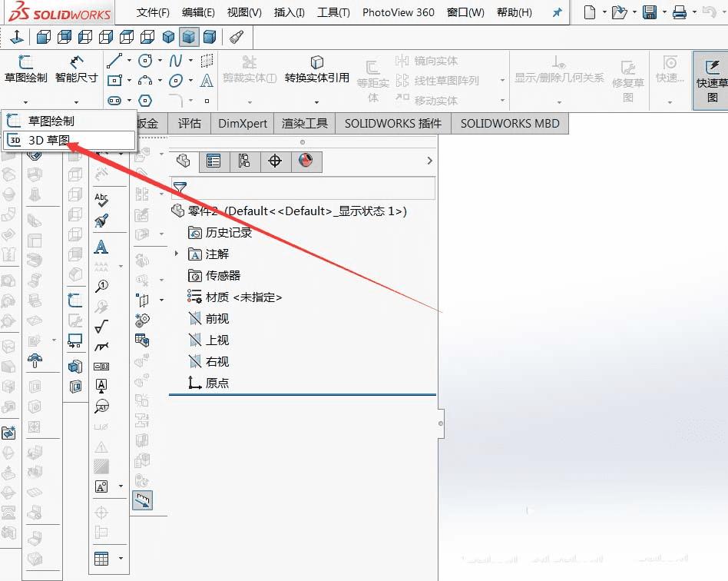Select the sketch Point tool

[207, 101]
